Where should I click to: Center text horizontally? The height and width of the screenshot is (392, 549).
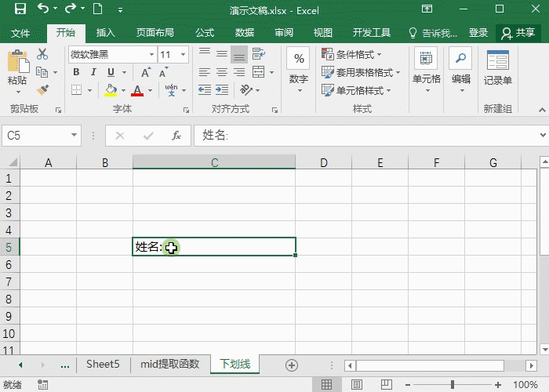tap(222, 72)
